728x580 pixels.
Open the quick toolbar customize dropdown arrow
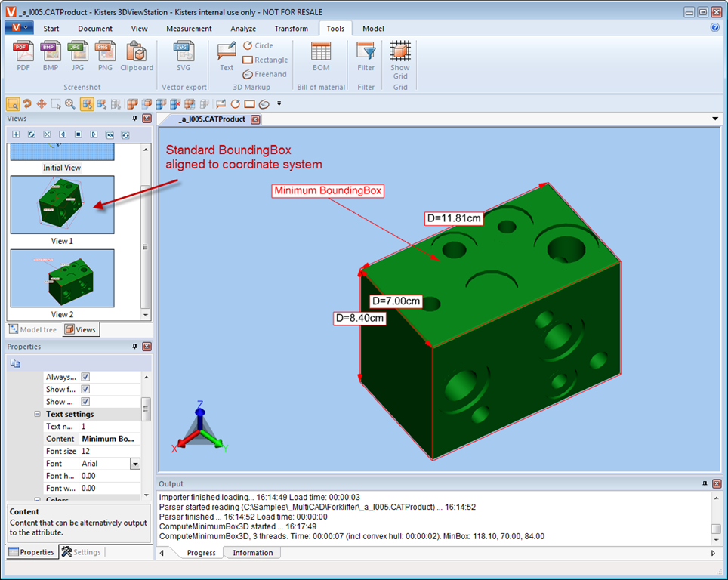coord(279,103)
